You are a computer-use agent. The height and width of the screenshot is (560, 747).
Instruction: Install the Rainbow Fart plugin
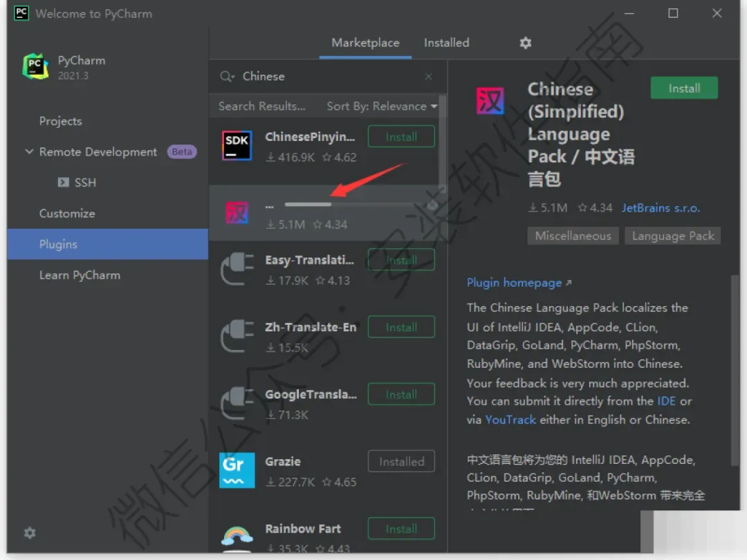pos(401,529)
